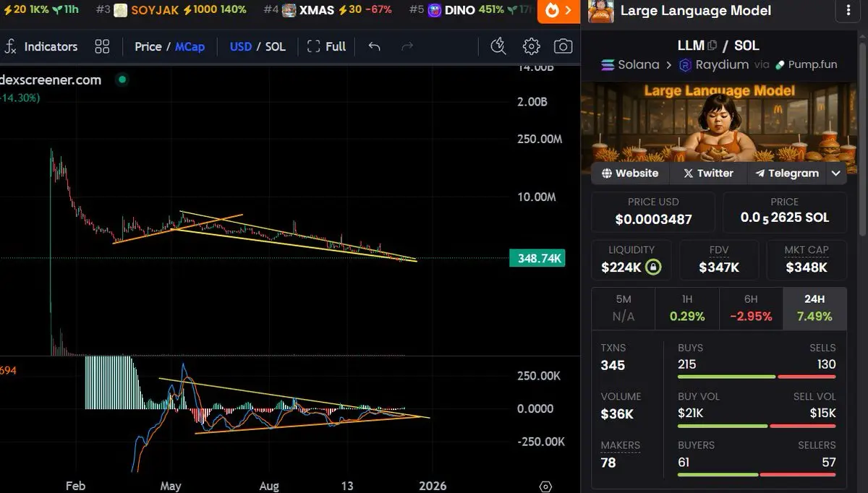
Task: Click the liquidity lock icon
Action: (653, 267)
